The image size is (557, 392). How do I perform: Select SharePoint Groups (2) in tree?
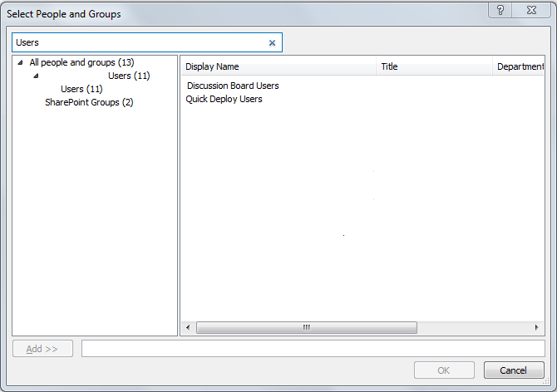tap(89, 102)
